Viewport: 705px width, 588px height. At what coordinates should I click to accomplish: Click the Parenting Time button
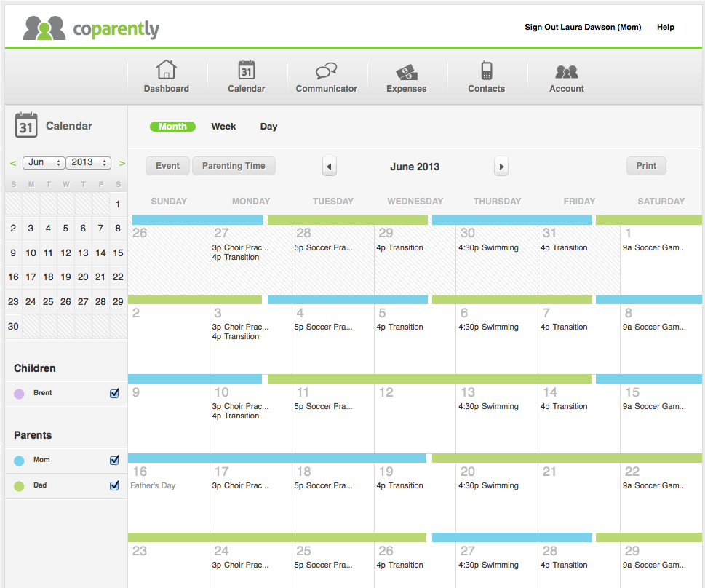234,166
